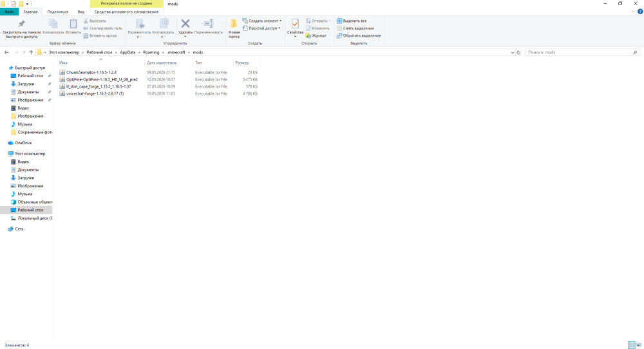Click Этот компьютер in the address breadcrumb
The width and height of the screenshot is (644, 349).
click(64, 53)
